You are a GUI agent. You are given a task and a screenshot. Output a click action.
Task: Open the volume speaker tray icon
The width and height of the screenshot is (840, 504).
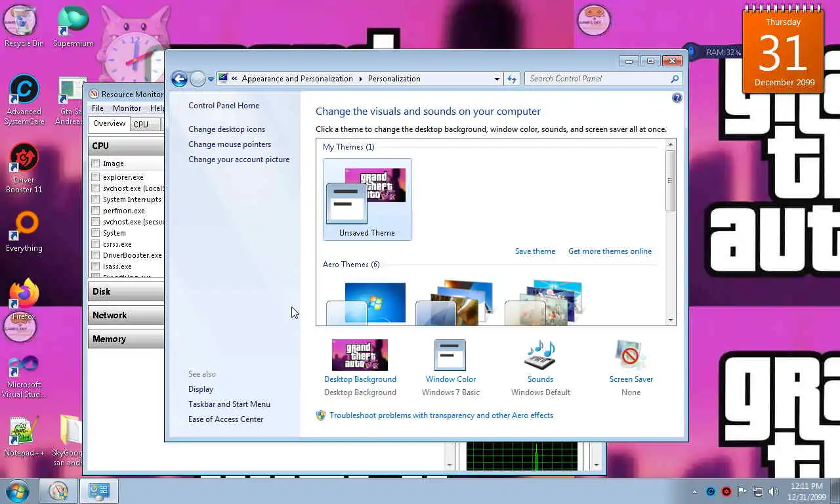coord(774,491)
